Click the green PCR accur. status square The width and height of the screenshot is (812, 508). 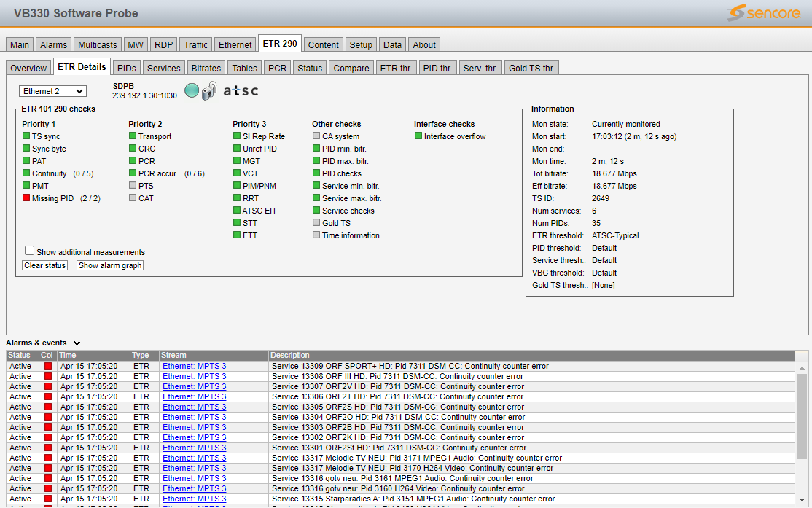[133, 173]
